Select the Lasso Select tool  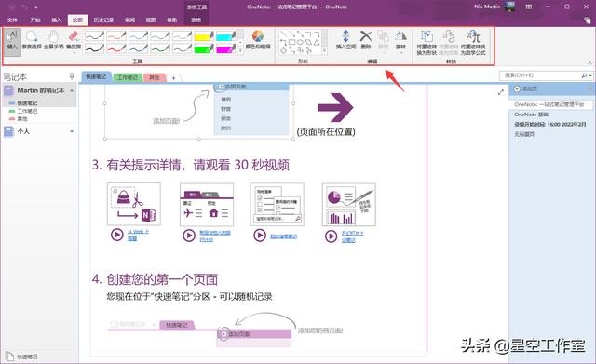(x=32, y=40)
